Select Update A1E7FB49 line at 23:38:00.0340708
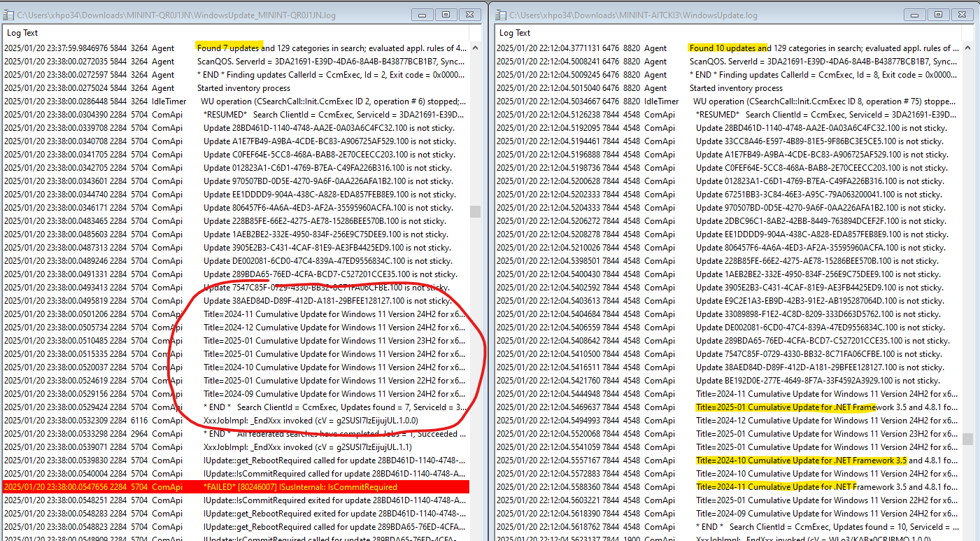This screenshot has height=541, width=980. coord(236,141)
